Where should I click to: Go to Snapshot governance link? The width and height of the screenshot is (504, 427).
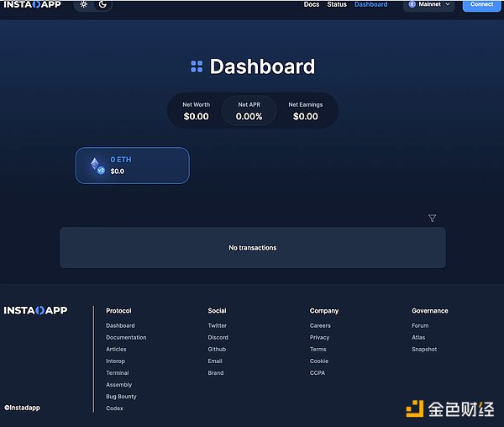point(424,349)
